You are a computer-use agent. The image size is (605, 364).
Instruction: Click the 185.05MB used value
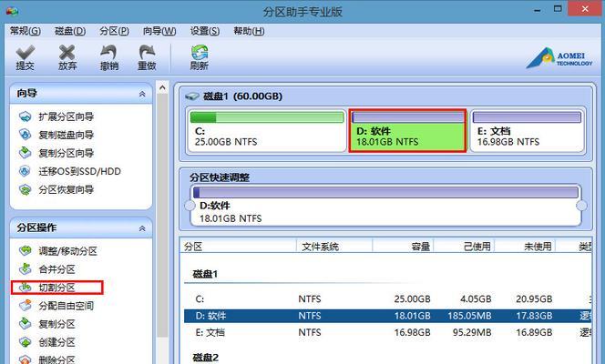point(469,316)
